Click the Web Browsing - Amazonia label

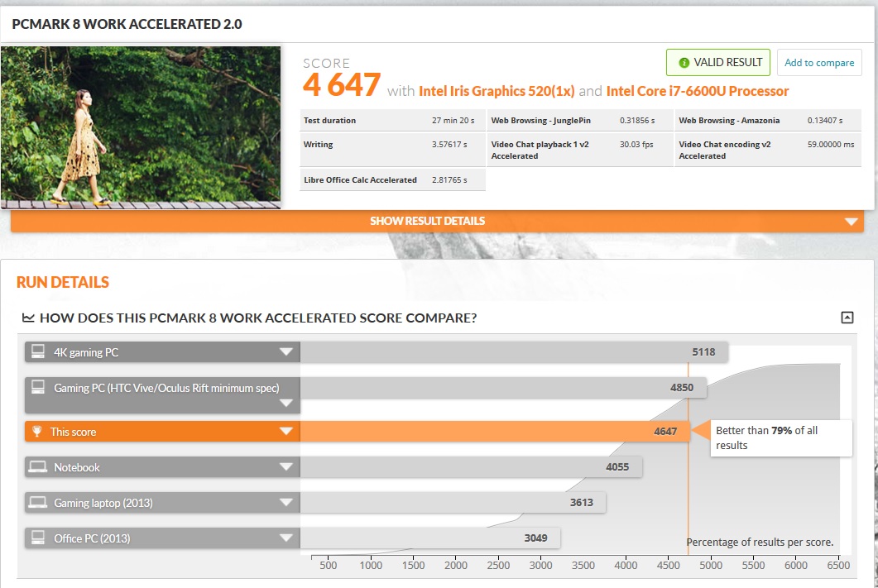(729, 120)
